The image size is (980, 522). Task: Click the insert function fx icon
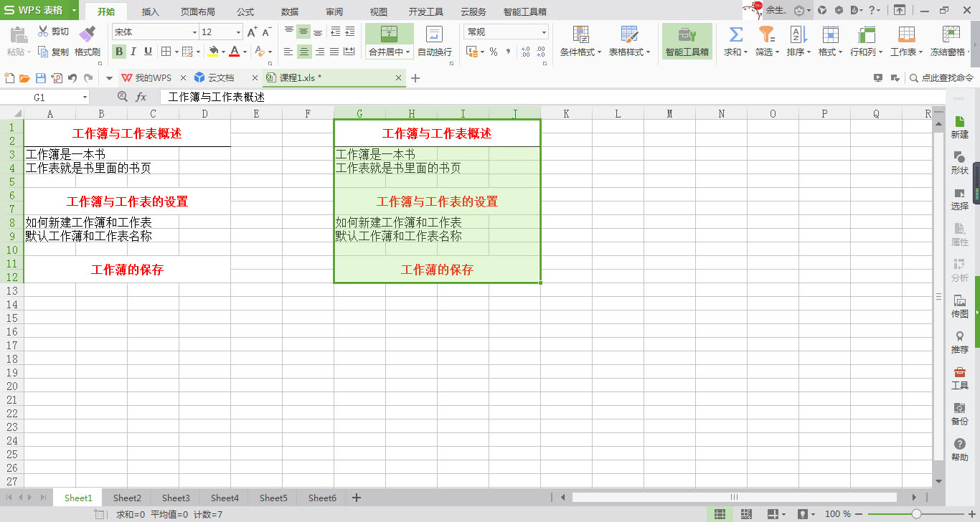coord(141,97)
